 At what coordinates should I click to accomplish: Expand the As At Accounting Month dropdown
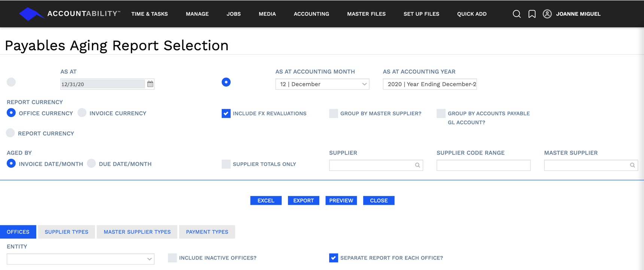[322, 84]
